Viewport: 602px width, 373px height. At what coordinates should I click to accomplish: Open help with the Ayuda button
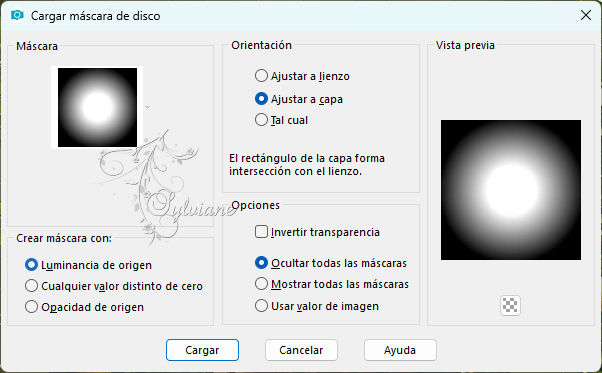(400, 350)
